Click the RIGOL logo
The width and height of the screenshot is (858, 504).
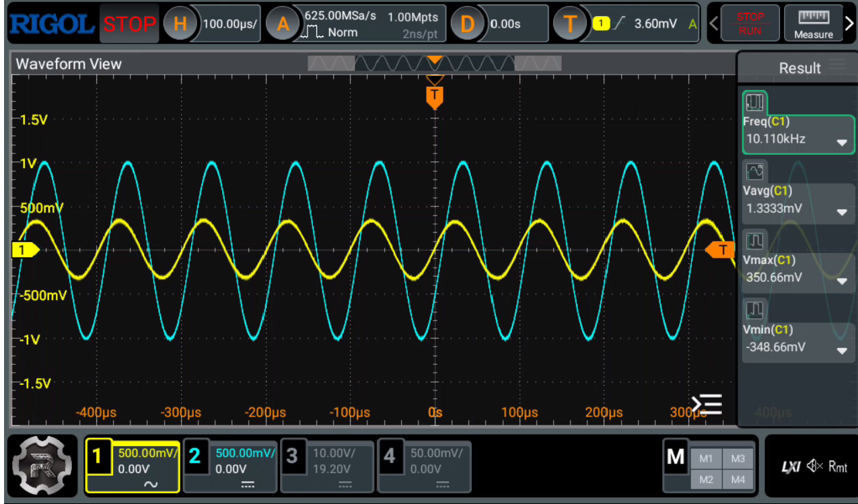(52, 24)
